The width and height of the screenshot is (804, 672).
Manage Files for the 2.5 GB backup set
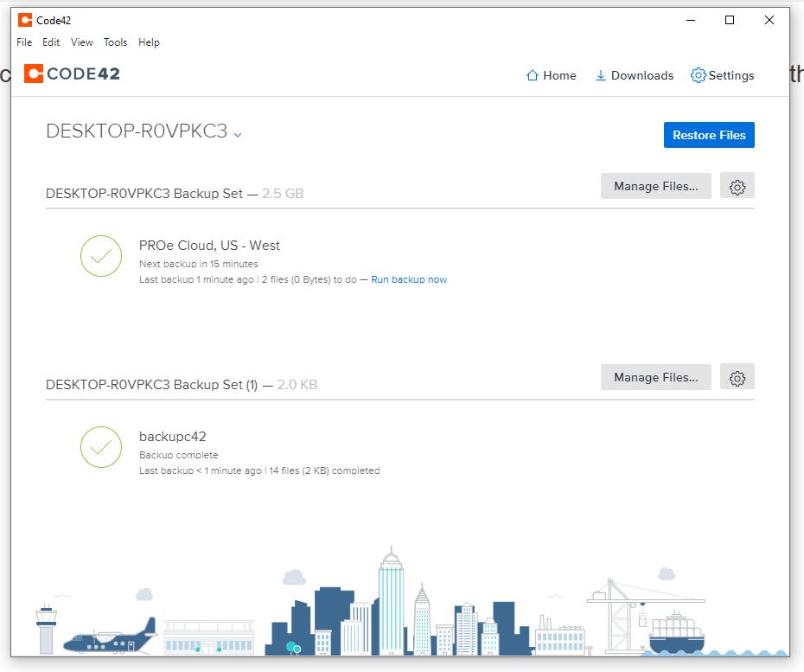pyautogui.click(x=656, y=186)
